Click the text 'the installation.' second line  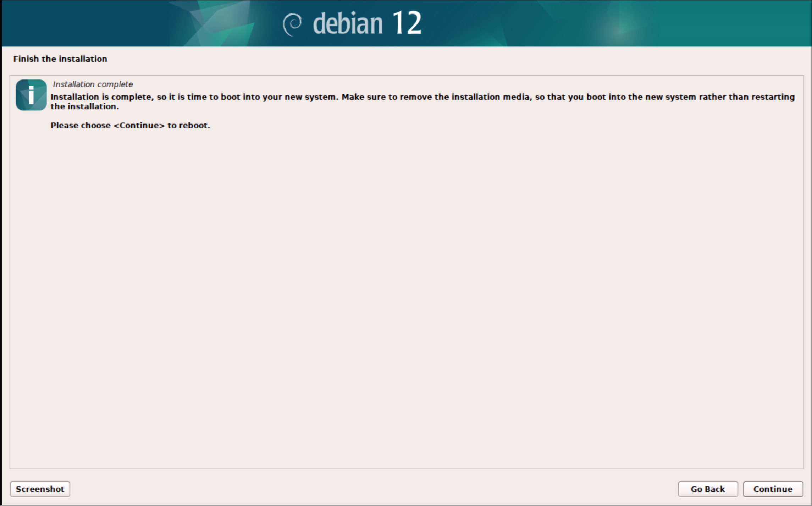click(84, 106)
